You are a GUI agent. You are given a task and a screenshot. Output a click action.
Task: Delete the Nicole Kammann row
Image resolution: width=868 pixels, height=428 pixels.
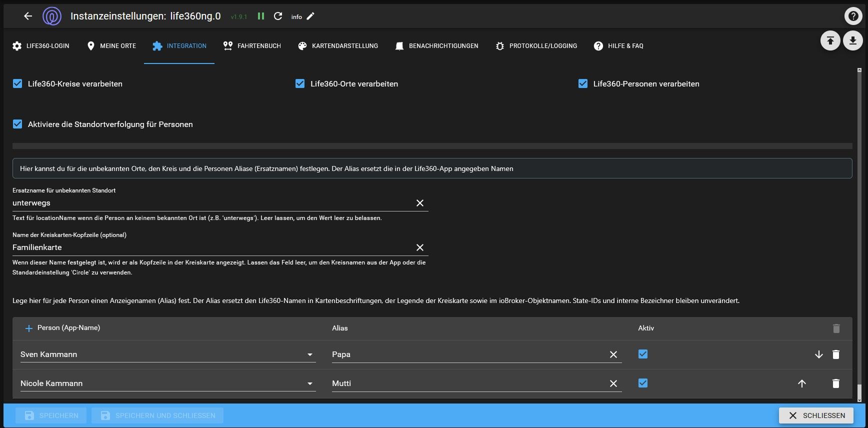pos(836,383)
